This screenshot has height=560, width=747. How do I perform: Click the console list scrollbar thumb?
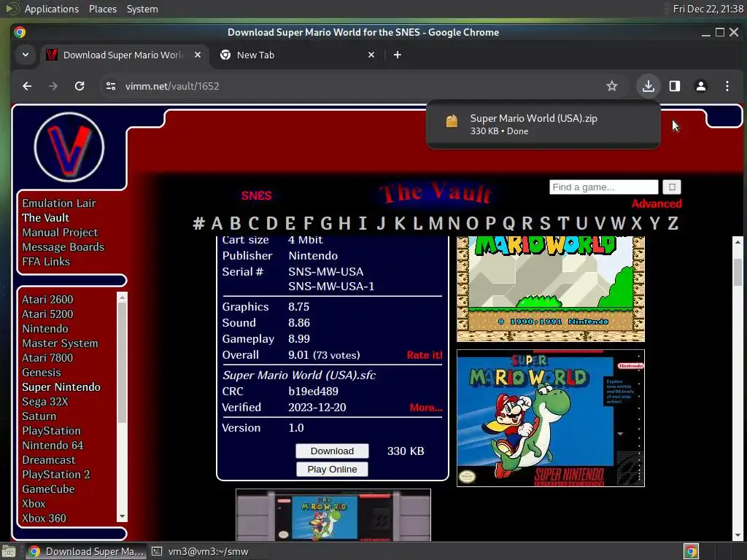tap(122, 362)
